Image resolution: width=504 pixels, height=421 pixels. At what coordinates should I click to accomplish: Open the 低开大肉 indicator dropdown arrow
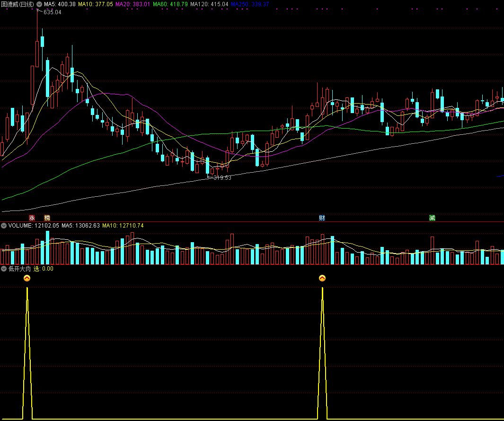tap(4, 269)
